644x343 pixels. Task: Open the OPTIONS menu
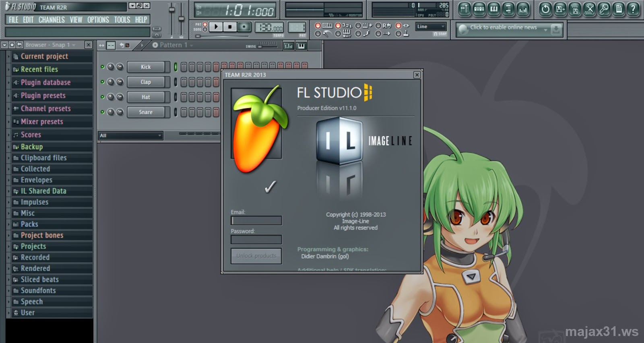(x=98, y=20)
